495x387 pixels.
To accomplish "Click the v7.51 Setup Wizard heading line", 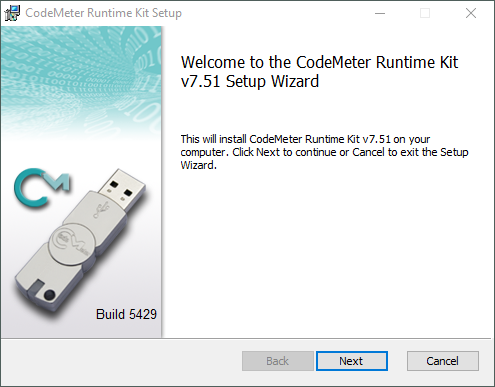I will click(x=250, y=81).
